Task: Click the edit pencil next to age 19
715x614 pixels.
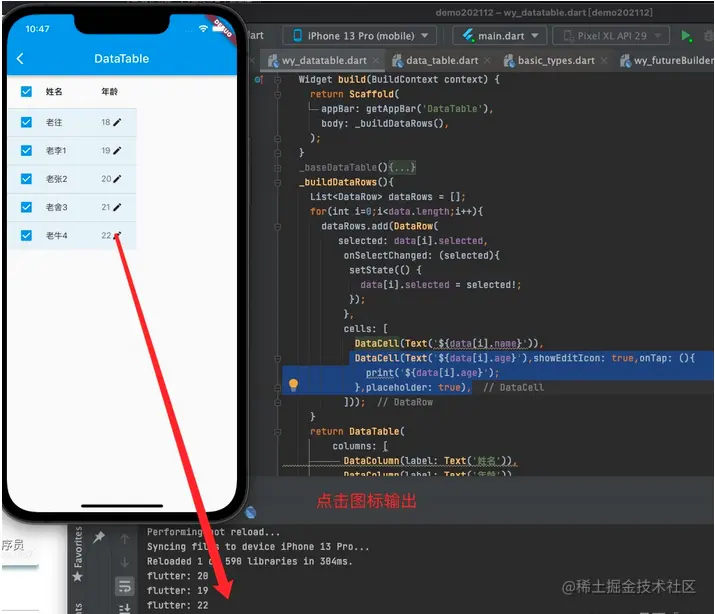Action: [x=117, y=150]
